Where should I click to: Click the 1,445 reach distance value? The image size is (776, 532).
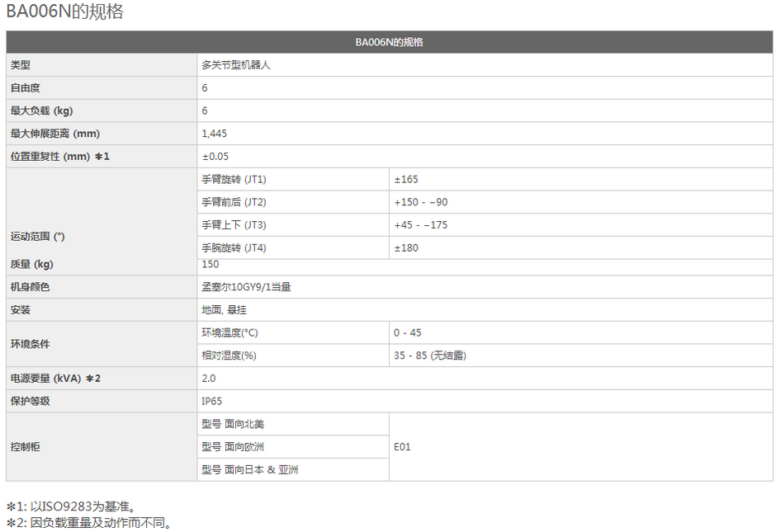coord(214,134)
